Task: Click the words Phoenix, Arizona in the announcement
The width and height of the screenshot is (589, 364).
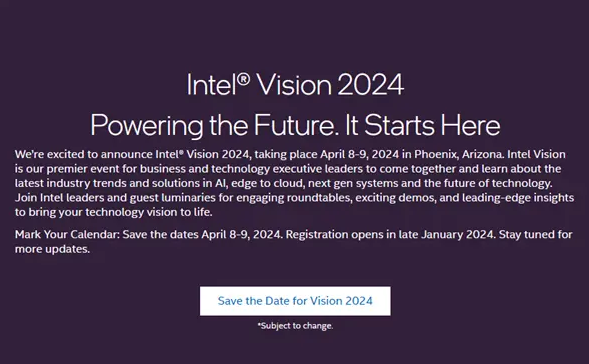Action: click(459, 154)
